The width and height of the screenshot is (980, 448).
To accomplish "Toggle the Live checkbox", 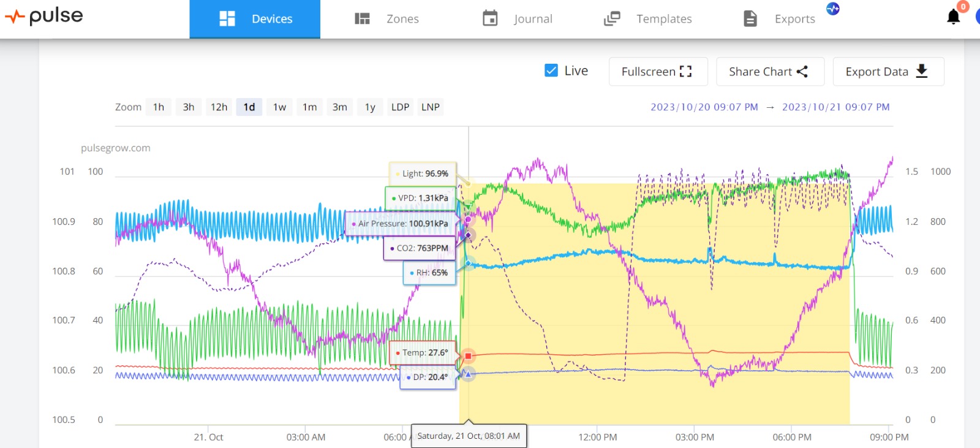I will [x=551, y=70].
